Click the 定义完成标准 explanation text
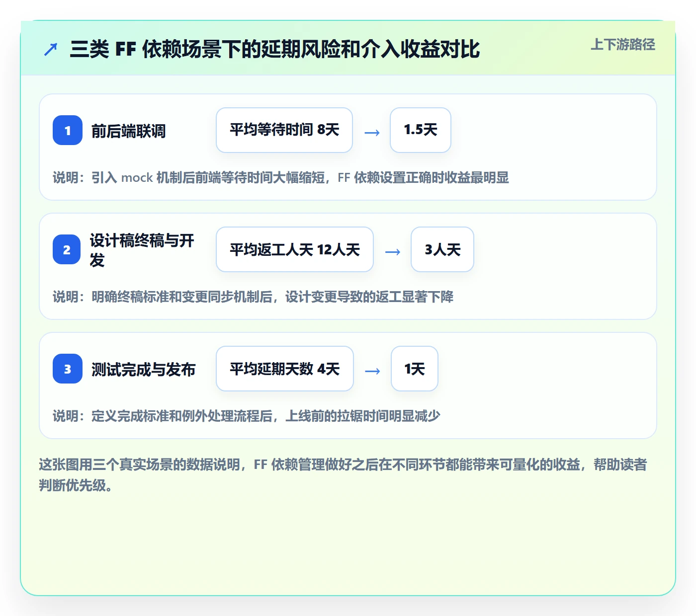This screenshot has width=696, height=616. tap(247, 416)
